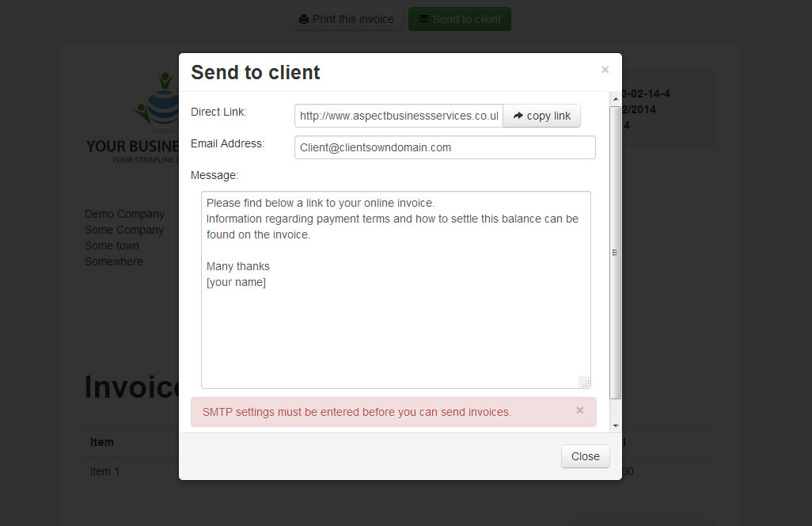Click the Message label
The height and width of the screenshot is (526, 812).
214,175
